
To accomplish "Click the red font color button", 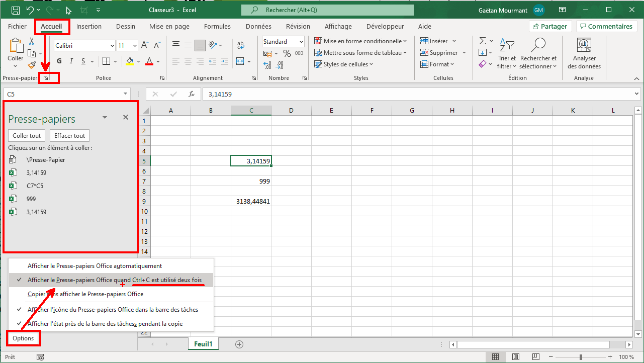I will point(149,61).
